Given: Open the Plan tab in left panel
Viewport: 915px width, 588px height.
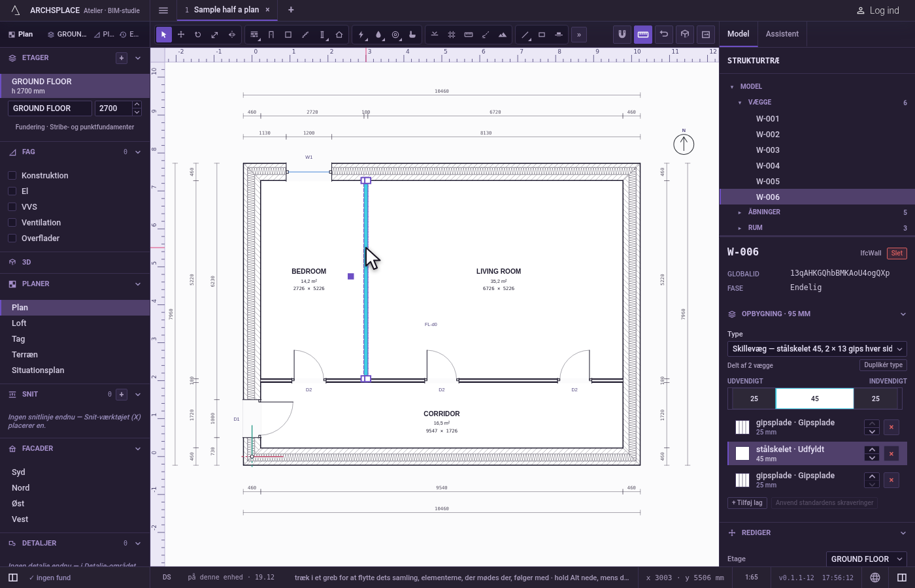Looking at the screenshot, I should pos(21,34).
